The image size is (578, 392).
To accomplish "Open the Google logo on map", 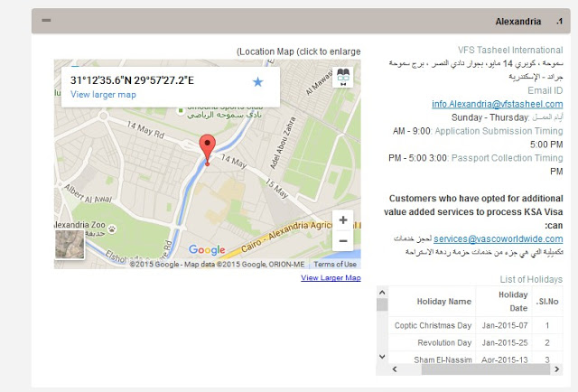I will (207, 250).
